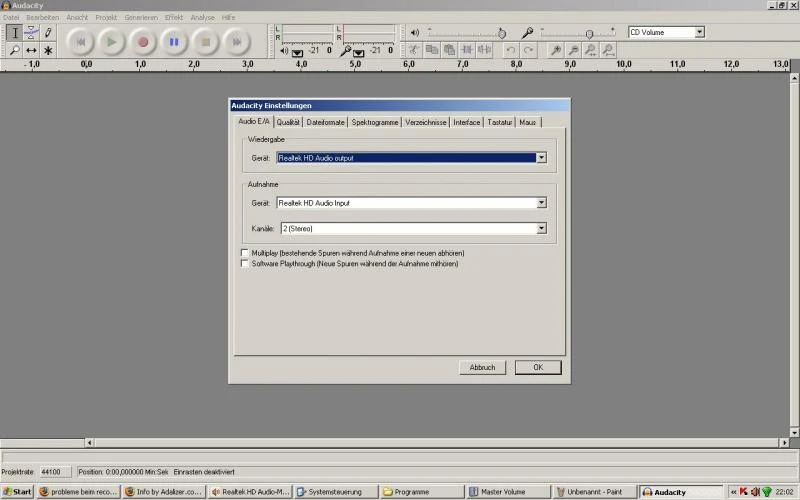Click the Abbruch button
This screenshot has width=800, height=500.
[x=482, y=367]
